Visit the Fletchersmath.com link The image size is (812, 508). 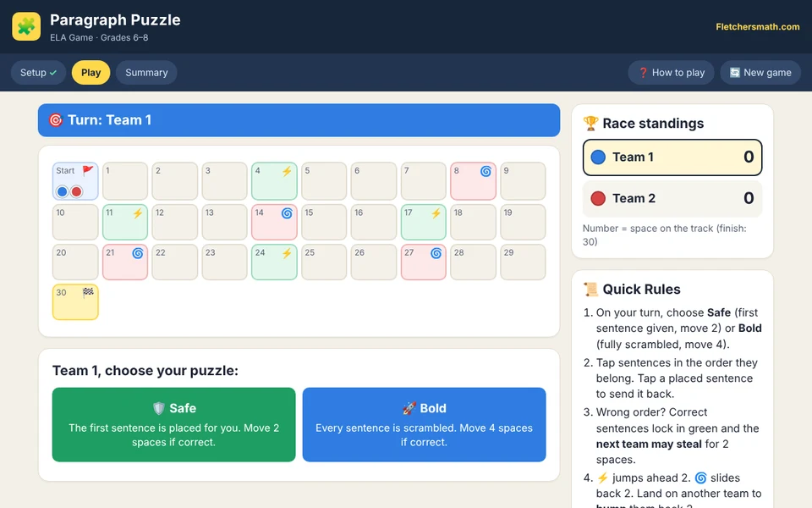[758, 26]
